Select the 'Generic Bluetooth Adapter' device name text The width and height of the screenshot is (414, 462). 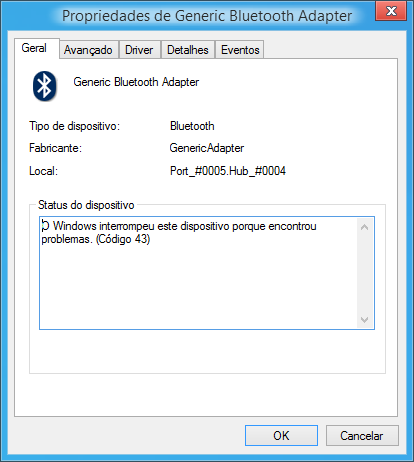point(136,82)
